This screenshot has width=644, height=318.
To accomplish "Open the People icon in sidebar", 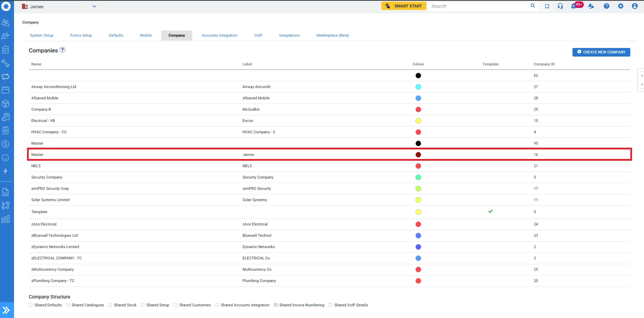I will click(x=5, y=23).
